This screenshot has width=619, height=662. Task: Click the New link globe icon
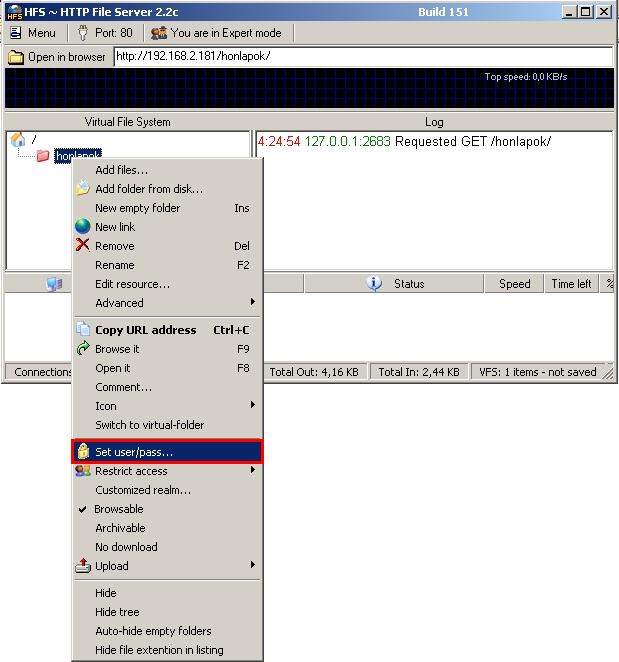coord(83,226)
